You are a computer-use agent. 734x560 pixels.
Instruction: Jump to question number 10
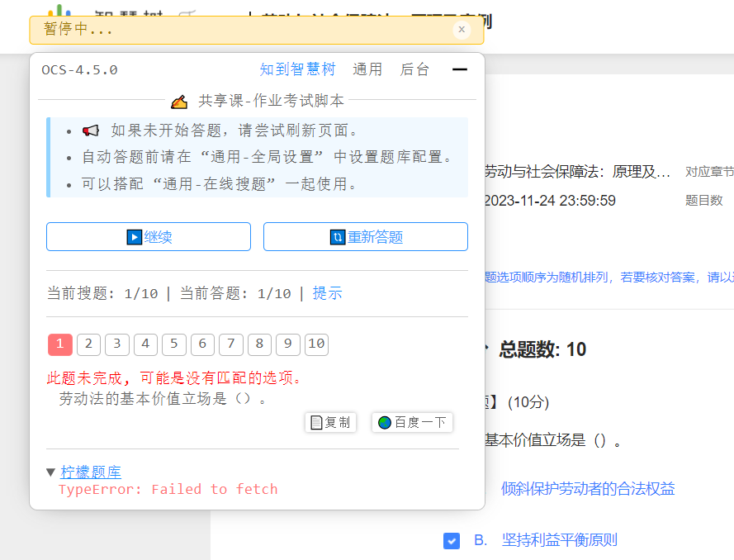(316, 344)
